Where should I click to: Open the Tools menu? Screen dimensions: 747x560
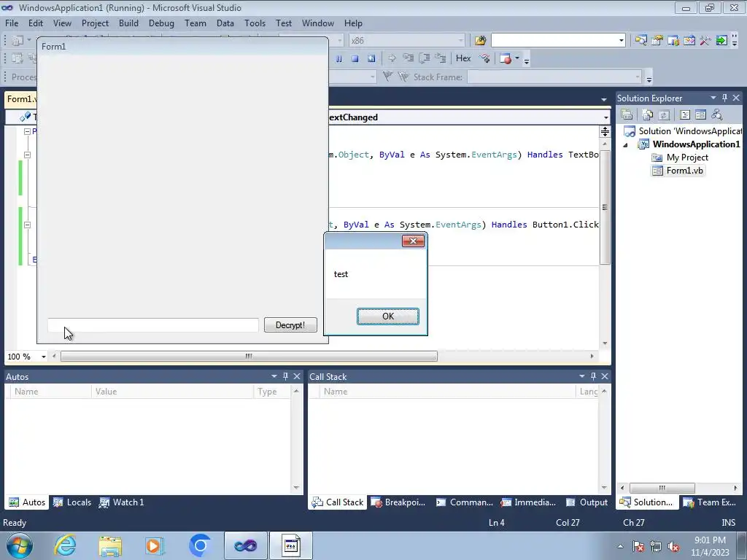click(x=255, y=23)
